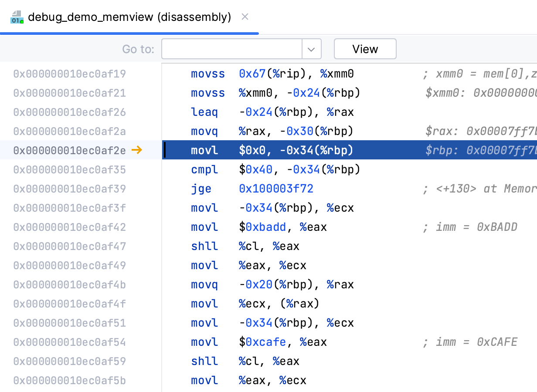Click the highlighted movl $0x0 instruction line

[x=272, y=150]
